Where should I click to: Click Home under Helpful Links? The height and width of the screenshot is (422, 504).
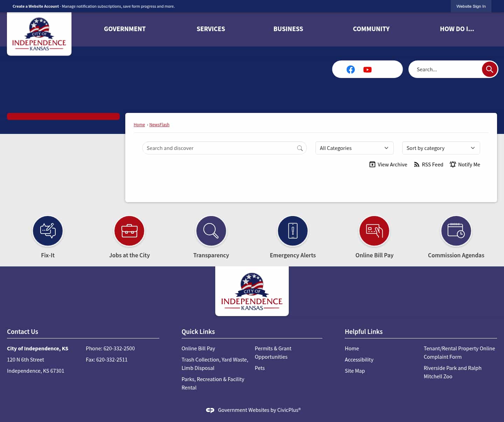352,349
